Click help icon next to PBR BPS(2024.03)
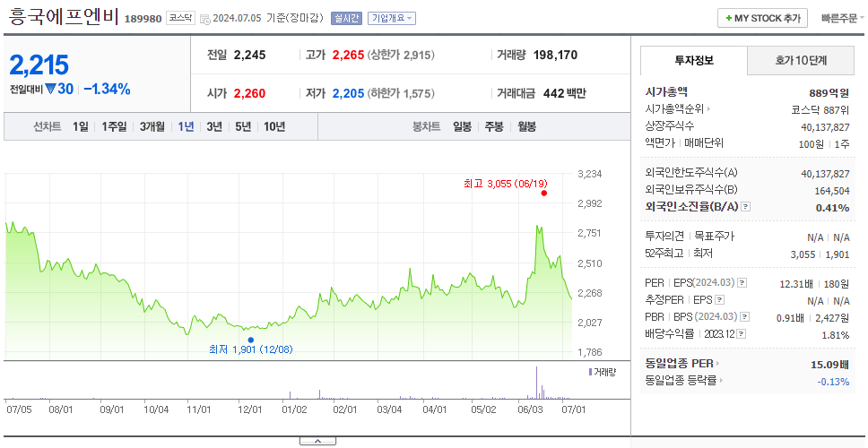The image size is (868, 448). coord(745,317)
